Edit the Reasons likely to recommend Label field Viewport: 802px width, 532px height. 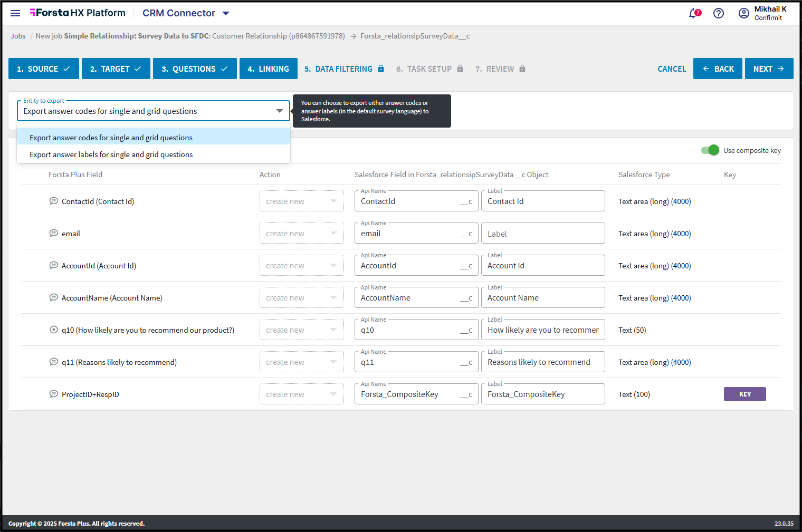(543, 362)
